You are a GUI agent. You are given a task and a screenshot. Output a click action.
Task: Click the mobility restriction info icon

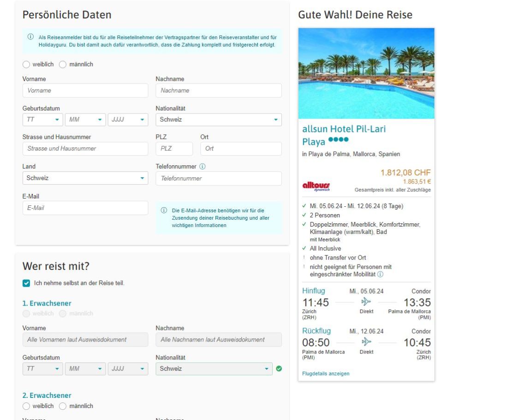(x=380, y=275)
